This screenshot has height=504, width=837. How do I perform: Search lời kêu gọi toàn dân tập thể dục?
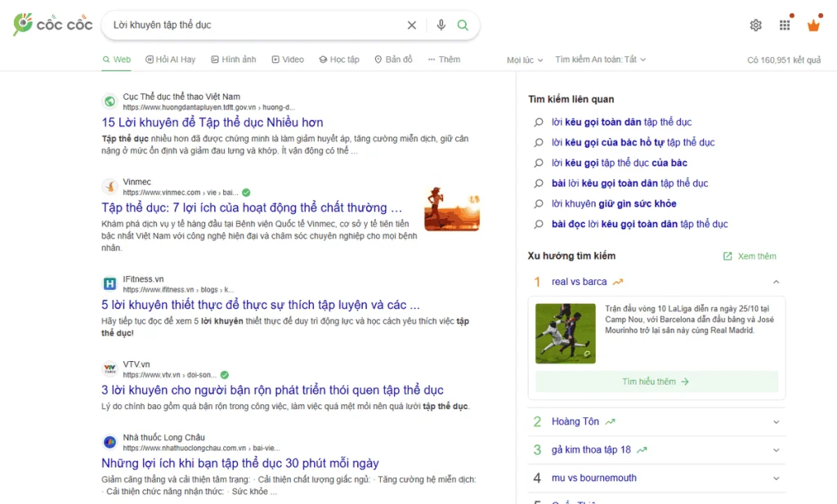coord(621,123)
